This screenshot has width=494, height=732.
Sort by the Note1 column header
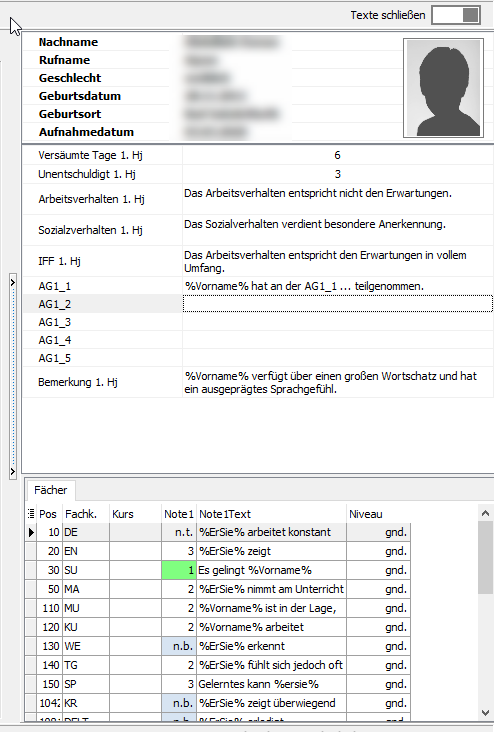click(179, 514)
